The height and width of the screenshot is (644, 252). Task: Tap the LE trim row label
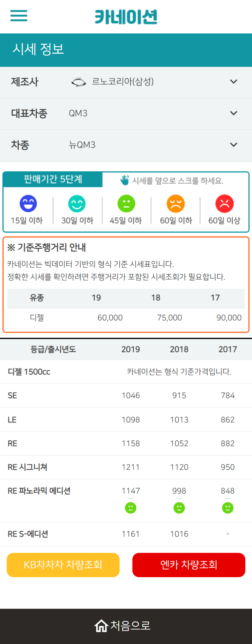tap(12, 420)
